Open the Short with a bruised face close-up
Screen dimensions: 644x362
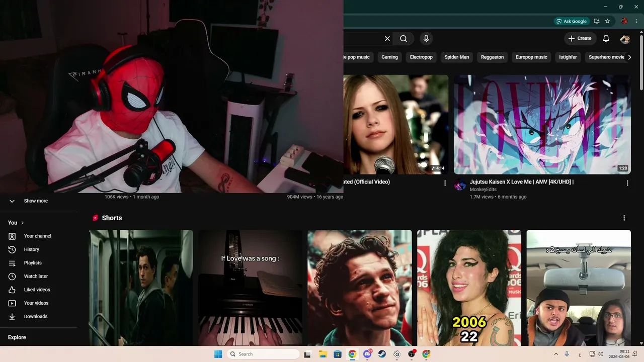click(x=360, y=288)
